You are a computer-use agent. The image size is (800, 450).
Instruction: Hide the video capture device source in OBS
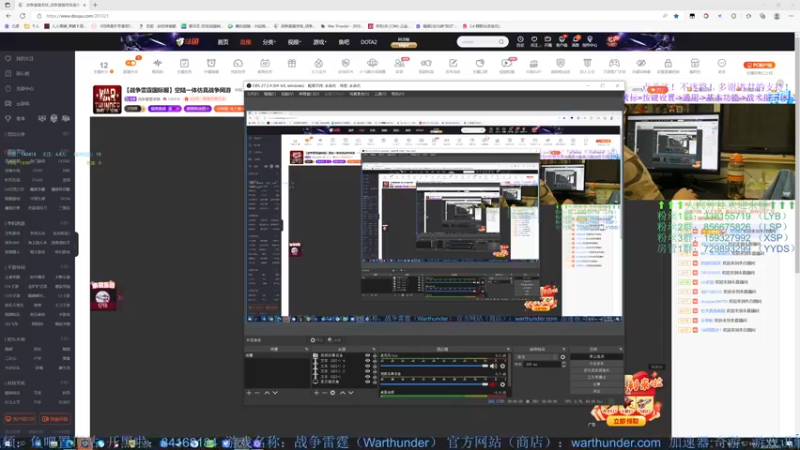[367, 355]
